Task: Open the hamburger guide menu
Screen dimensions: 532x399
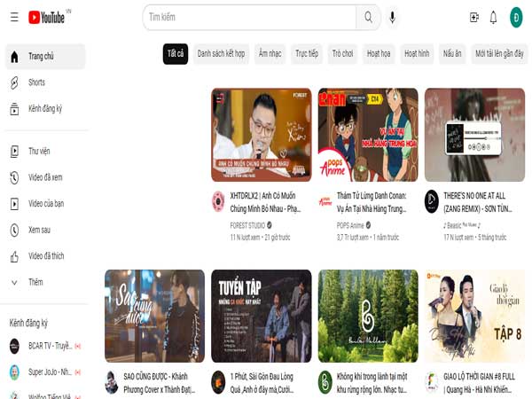Action: pos(13,17)
